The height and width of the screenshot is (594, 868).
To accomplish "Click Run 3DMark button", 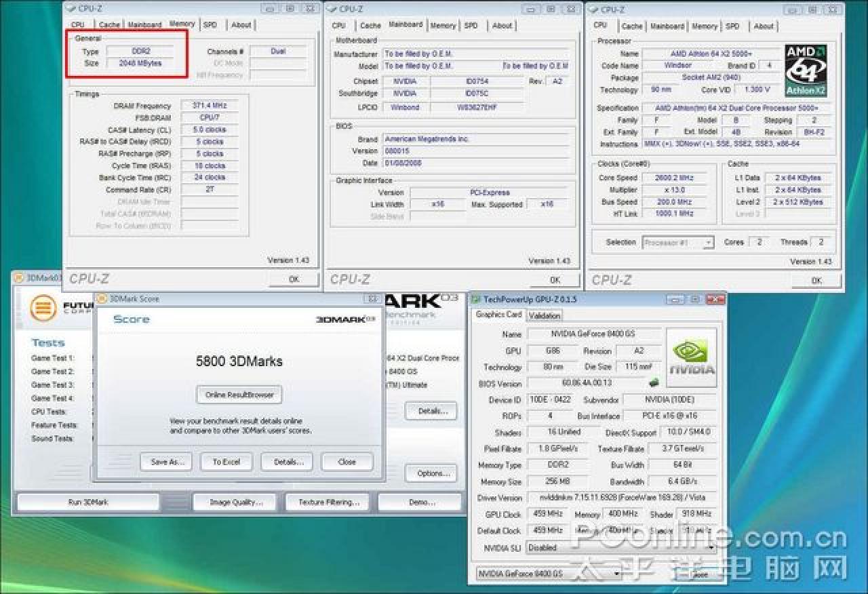I will (x=88, y=502).
